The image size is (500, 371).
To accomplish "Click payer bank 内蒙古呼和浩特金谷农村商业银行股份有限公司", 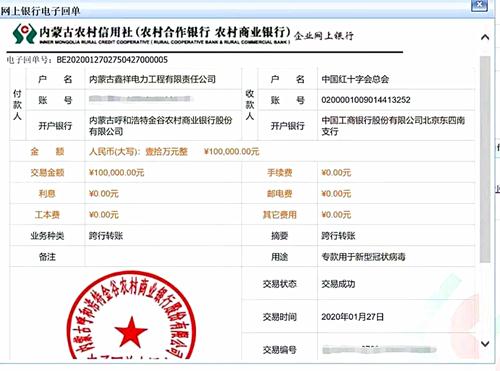I will tap(160, 126).
